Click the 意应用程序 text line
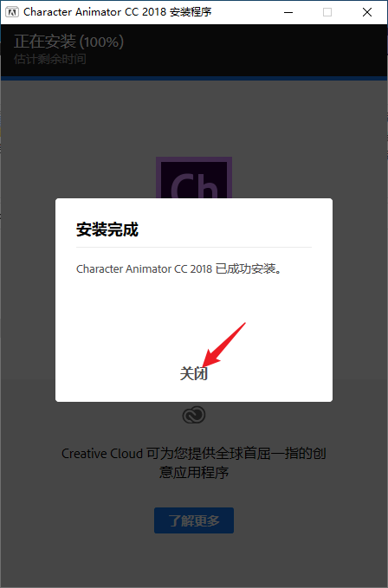The image size is (388, 588). (194, 472)
